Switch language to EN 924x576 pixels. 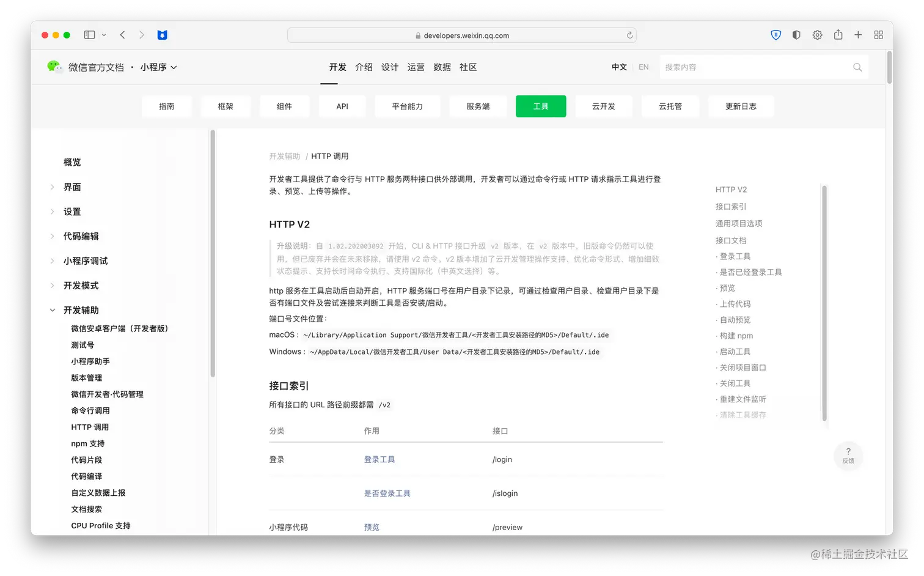(x=643, y=67)
